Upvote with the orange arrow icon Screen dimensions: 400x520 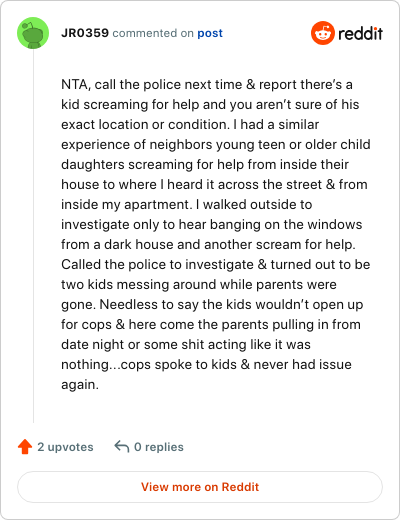click(25, 447)
